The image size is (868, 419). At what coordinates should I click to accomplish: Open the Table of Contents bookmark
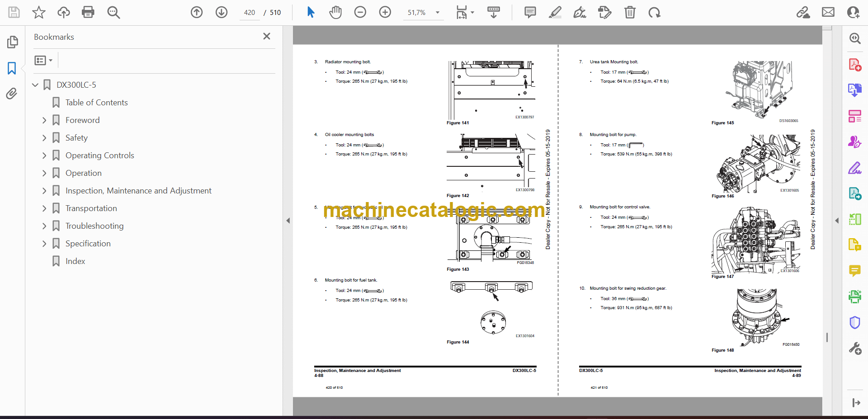(x=96, y=103)
